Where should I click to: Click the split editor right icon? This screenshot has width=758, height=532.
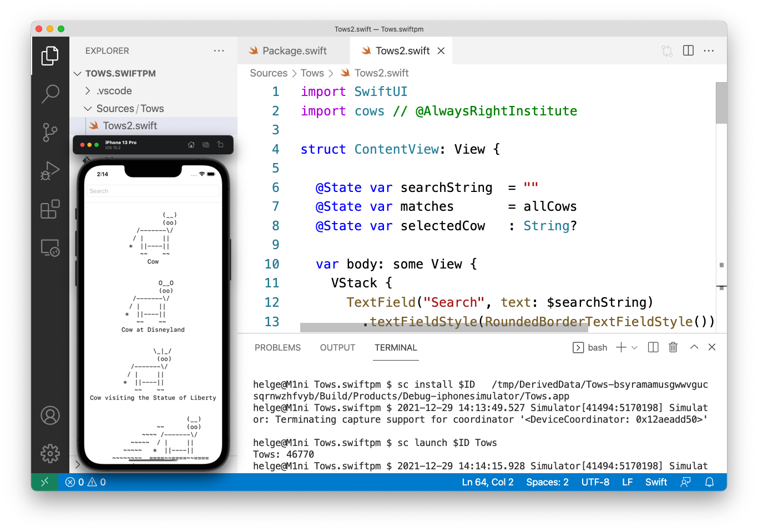(x=688, y=50)
